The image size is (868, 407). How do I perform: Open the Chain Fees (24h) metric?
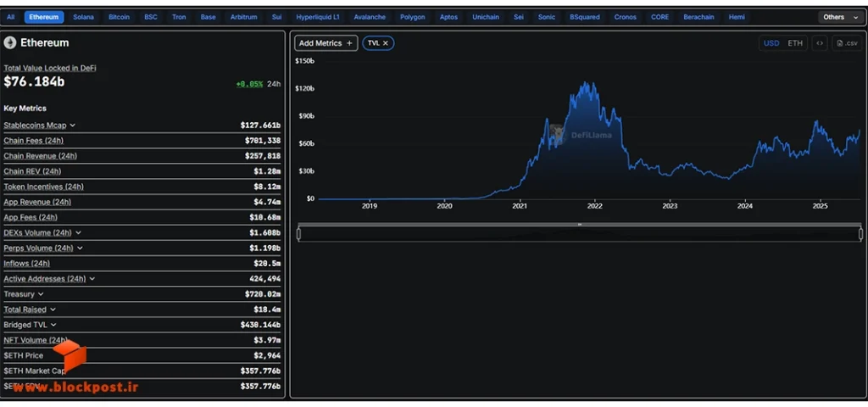tap(33, 141)
